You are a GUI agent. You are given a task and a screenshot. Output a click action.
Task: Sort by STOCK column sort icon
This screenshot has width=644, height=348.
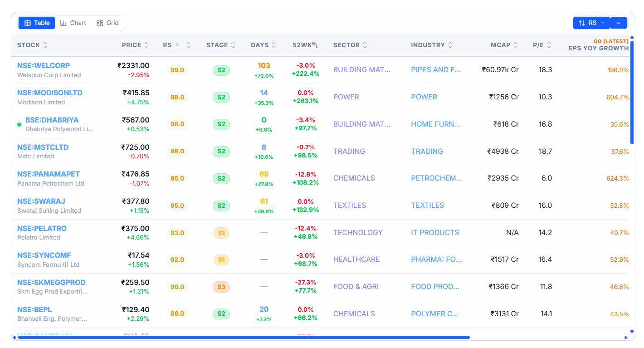point(45,45)
